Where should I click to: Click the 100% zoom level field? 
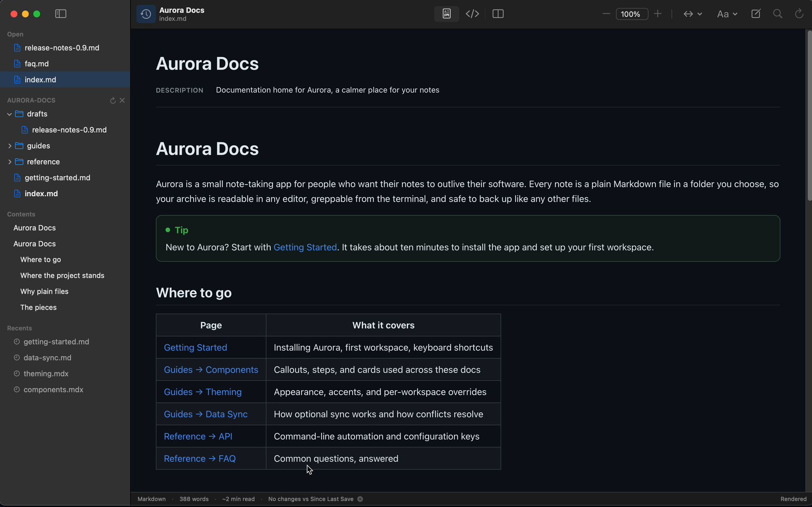(632, 14)
